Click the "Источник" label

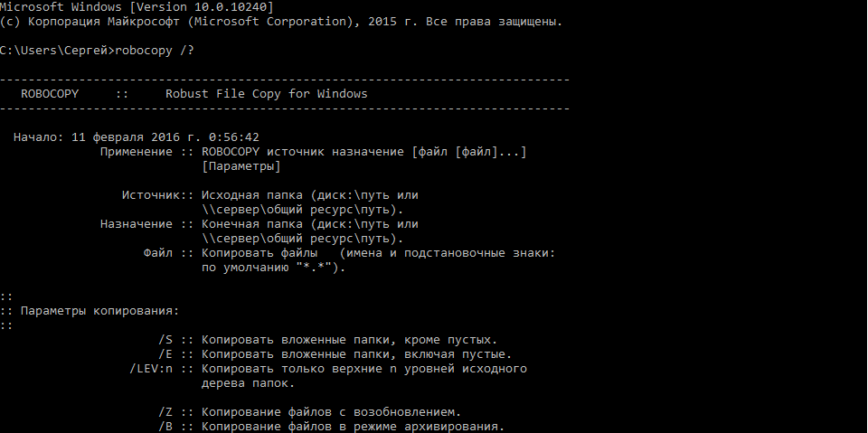click(150, 194)
